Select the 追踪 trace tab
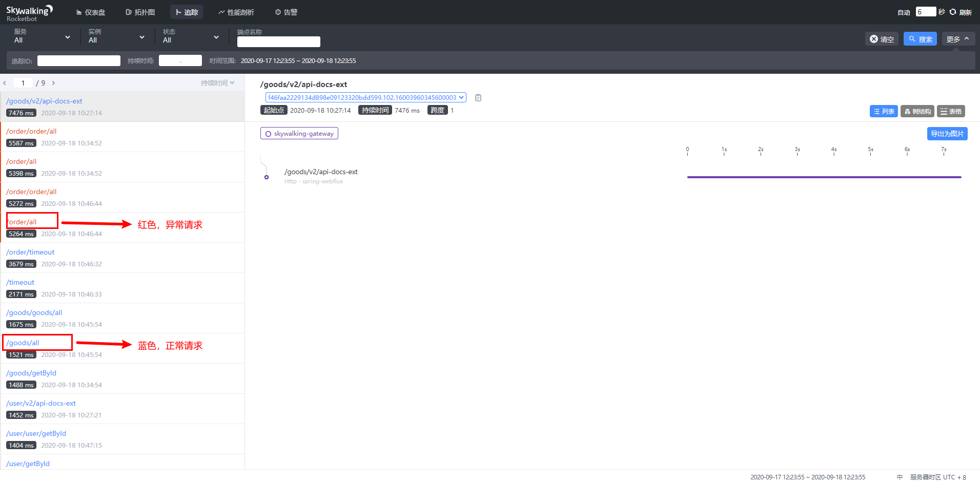This screenshot has width=980, height=484. pos(187,12)
